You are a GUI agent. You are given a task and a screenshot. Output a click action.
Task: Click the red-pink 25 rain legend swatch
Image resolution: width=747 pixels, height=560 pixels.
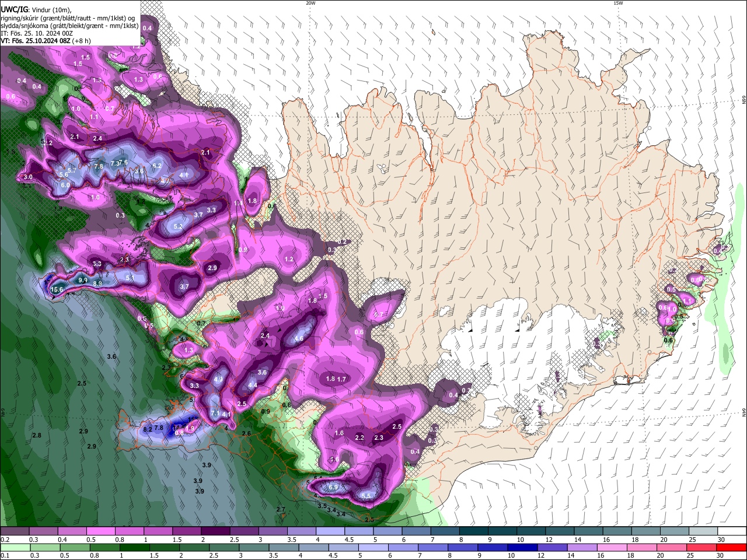tap(700, 547)
